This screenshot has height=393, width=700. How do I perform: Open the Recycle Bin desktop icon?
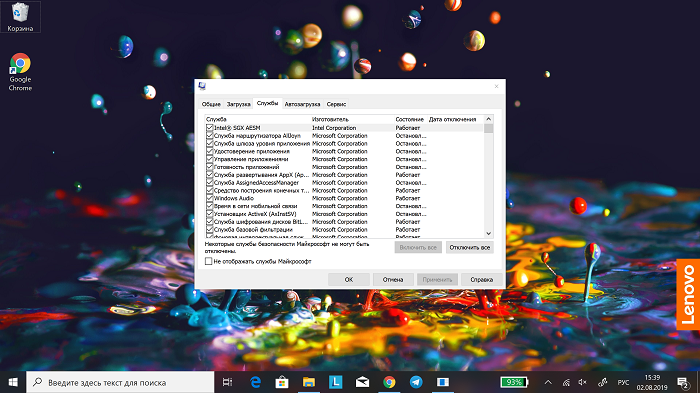coord(20,17)
